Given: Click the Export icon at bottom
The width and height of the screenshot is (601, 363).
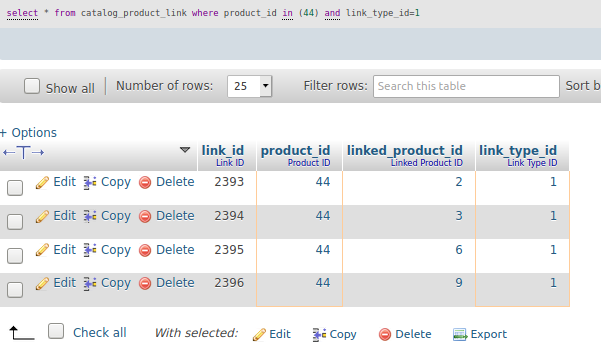Looking at the screenshot, I should (460, 335).
